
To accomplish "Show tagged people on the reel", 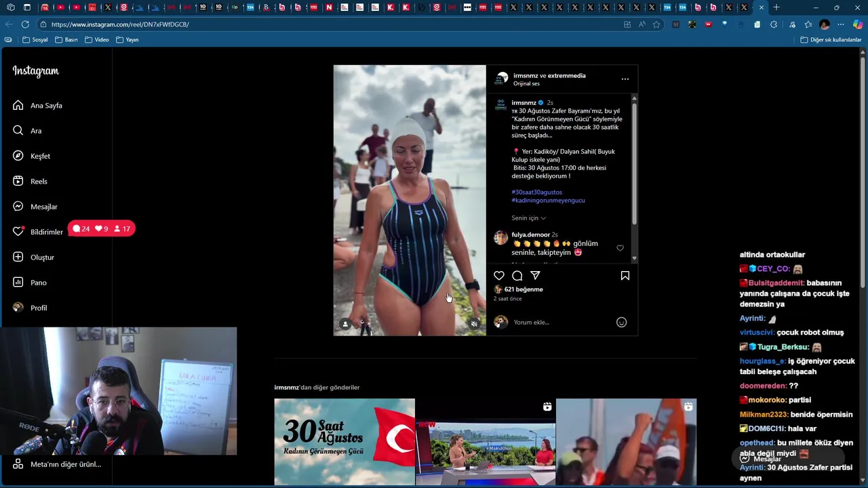I will point(345,324).
